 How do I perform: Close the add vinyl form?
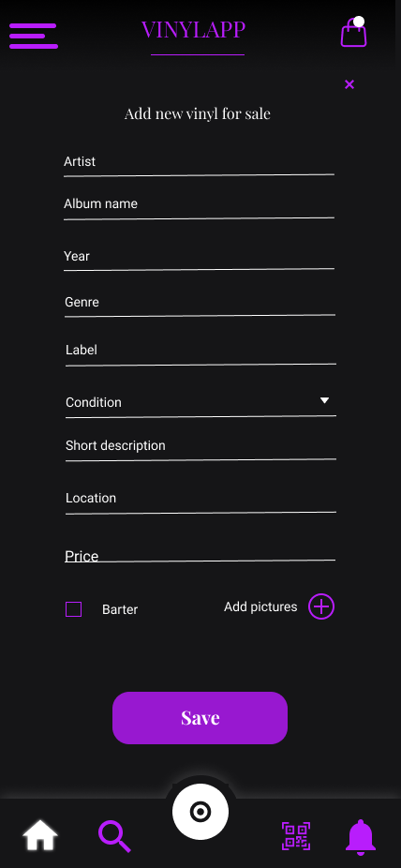point(349,84)
